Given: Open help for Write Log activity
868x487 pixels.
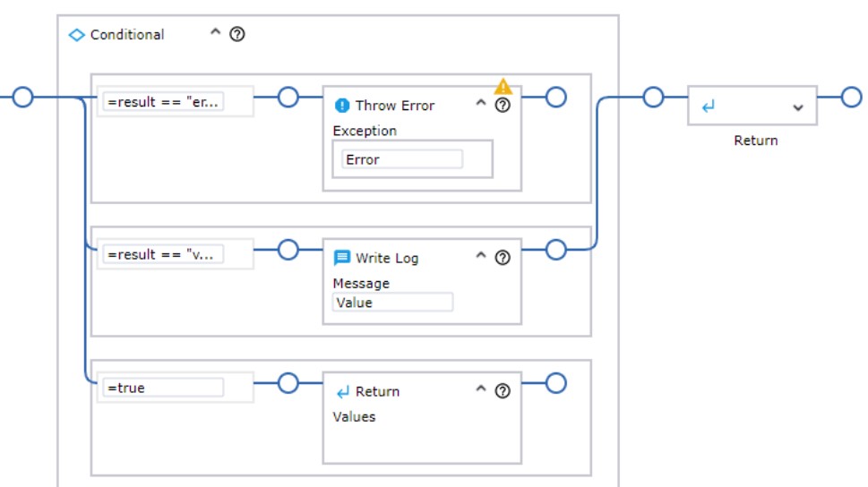Looking at the screenshot, I should click(x=503, y=258).
